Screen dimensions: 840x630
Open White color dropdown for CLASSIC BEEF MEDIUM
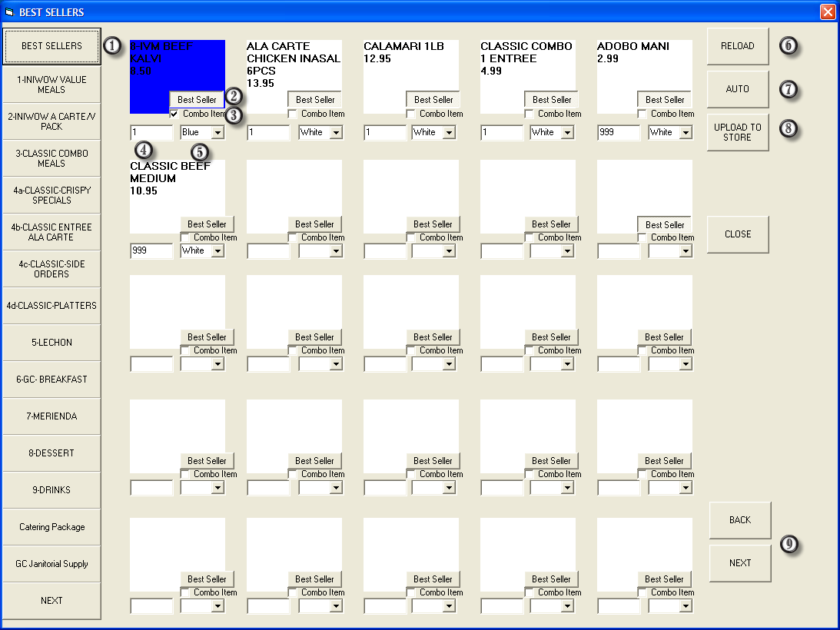pyautogui.click(x=217, y=250)
